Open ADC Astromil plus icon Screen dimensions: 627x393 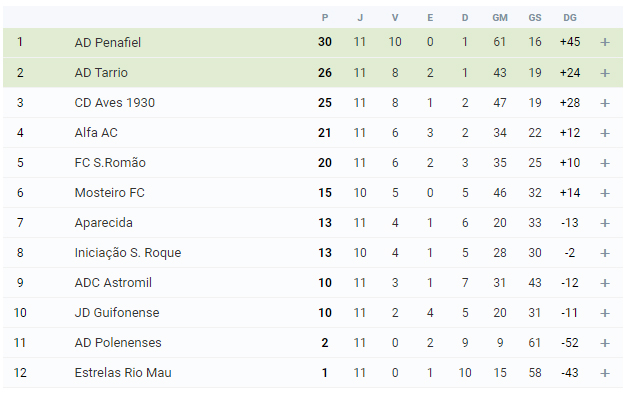coord(605,283)
